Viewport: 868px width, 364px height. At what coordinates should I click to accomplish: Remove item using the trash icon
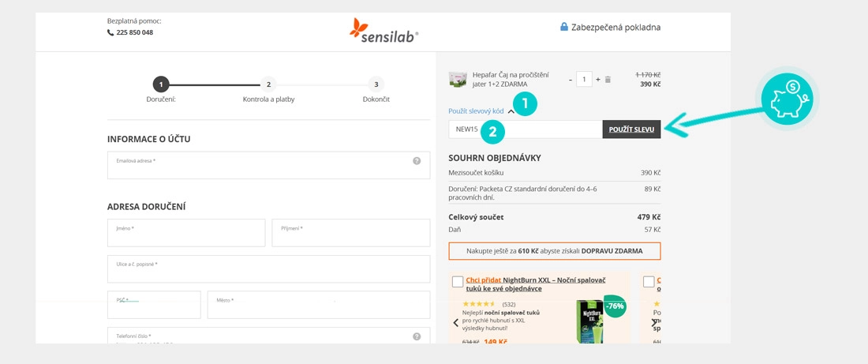point(608,80)
